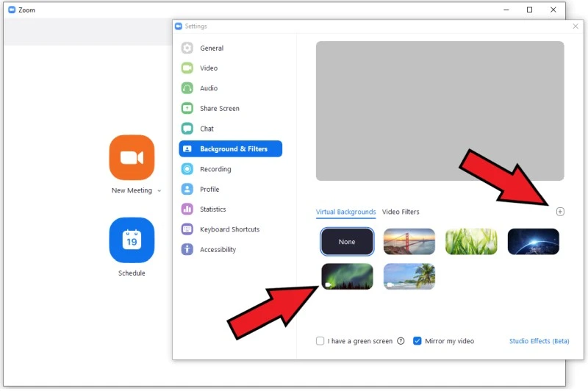
Task: Open General settings from the sidebar
Action: 212,49
